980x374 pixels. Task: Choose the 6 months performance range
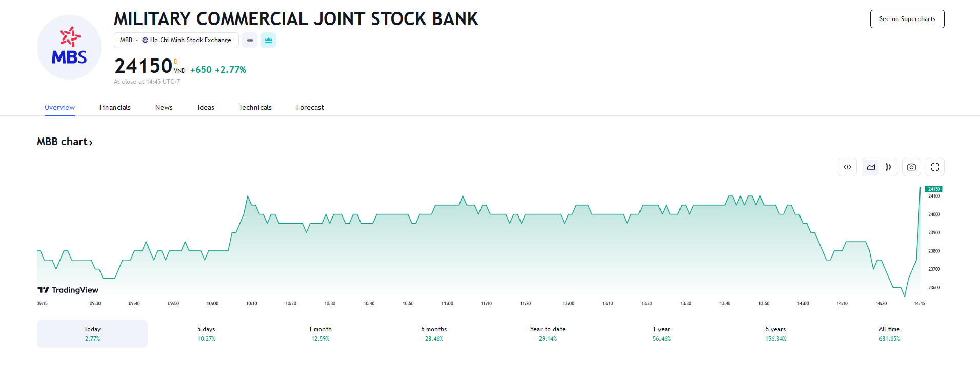coord(434,333)
